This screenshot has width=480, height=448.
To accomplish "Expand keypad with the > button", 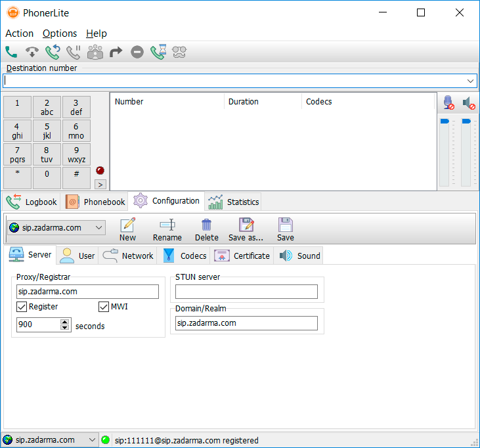I will 100,185.
